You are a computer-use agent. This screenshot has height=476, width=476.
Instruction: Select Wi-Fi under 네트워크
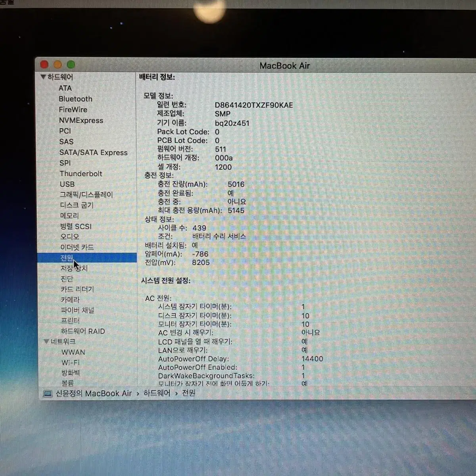71,363
